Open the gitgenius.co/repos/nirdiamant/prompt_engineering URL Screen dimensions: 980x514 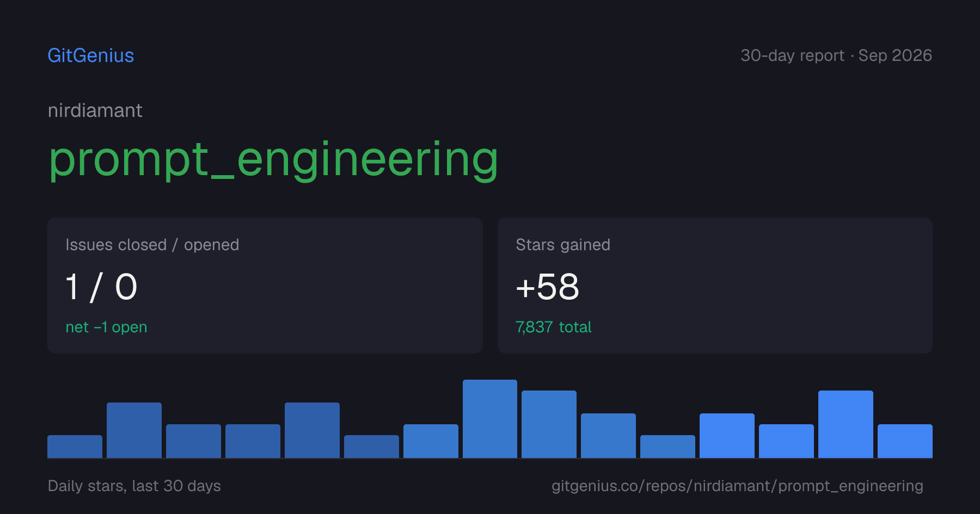(737, 486)
